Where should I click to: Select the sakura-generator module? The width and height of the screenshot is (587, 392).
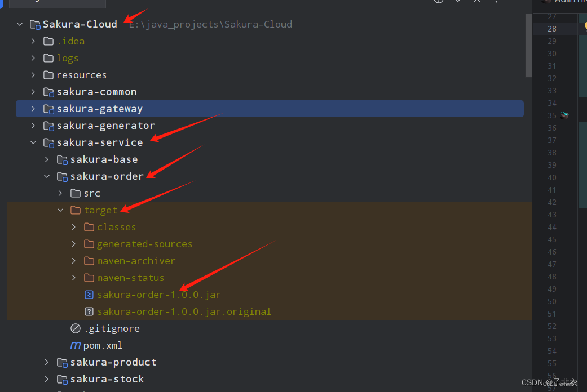click(x=105, y=126)
